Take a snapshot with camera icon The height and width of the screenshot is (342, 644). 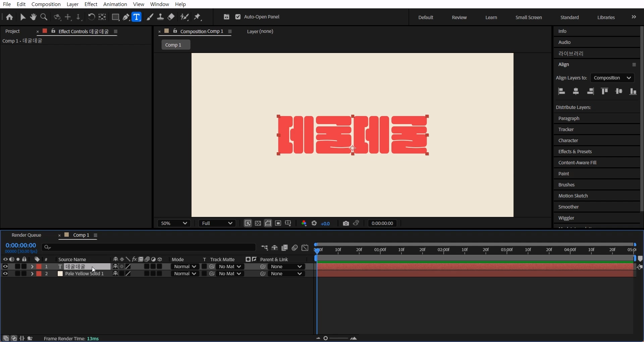[346, 223]
